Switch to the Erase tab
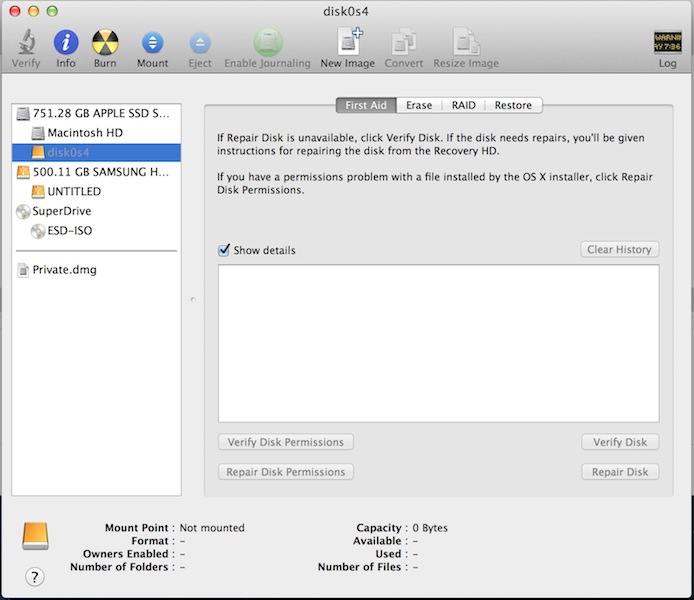The height and width of the screenshot is (600, 694). [x=419, y=105]
